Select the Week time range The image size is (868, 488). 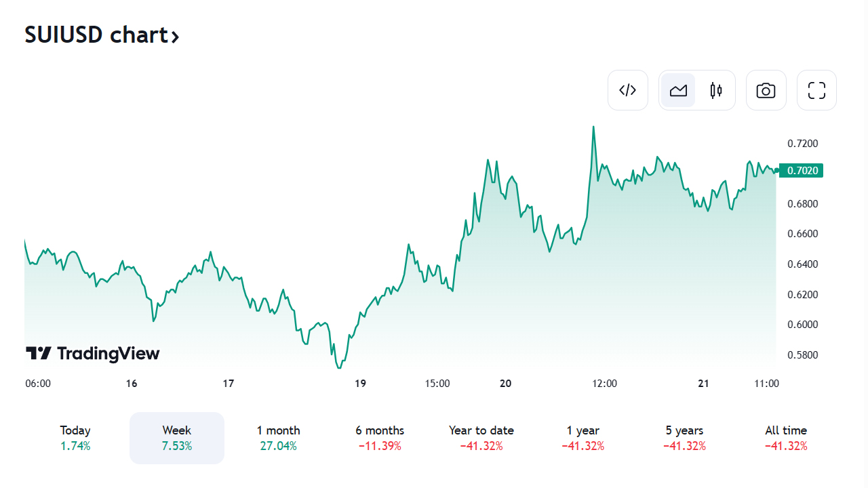pos(177,438)
